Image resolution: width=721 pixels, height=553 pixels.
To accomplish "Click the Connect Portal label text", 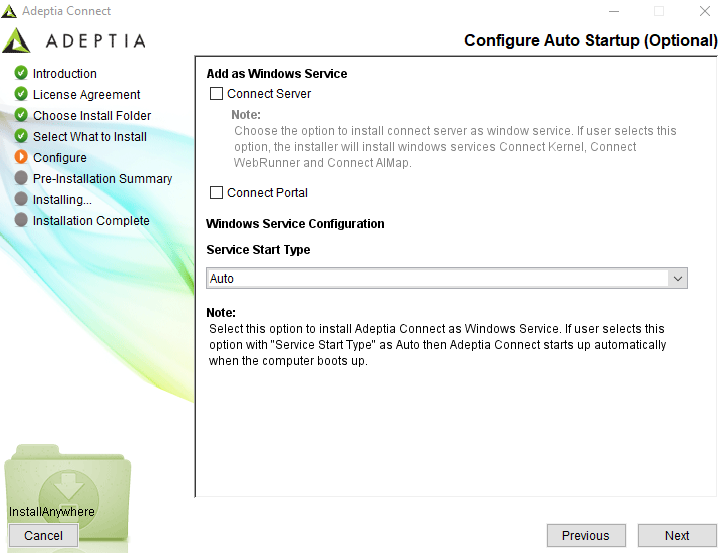I will coord(267,193).
